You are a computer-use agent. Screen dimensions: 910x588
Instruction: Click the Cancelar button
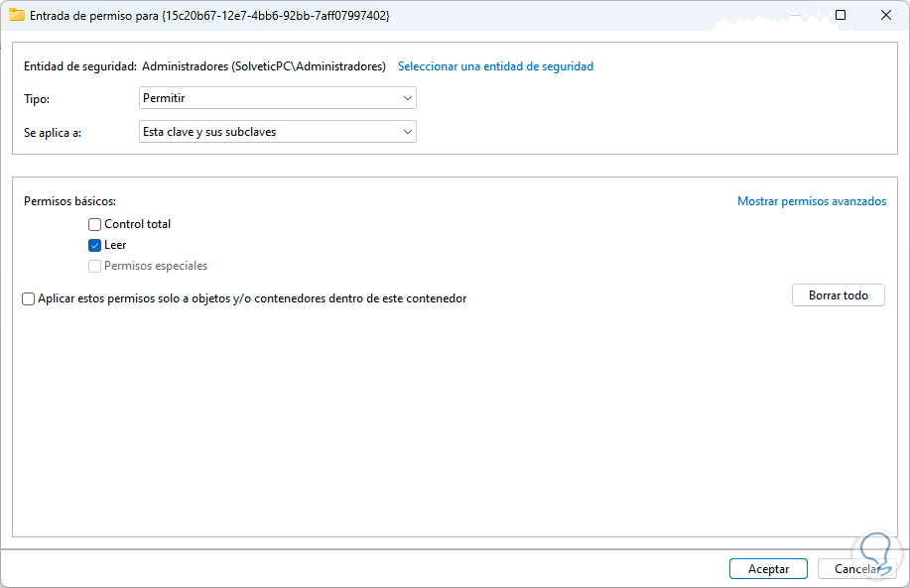pos(856,569)
